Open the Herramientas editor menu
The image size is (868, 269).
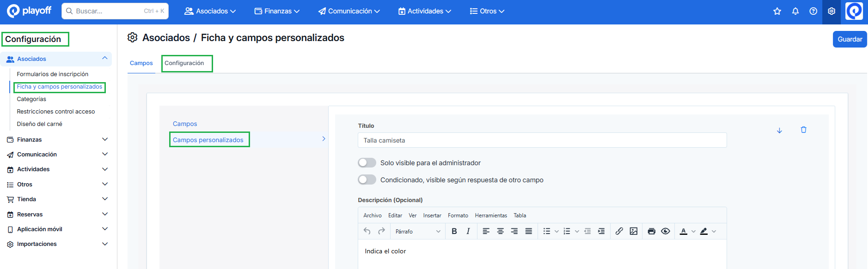tap(491, 215)
